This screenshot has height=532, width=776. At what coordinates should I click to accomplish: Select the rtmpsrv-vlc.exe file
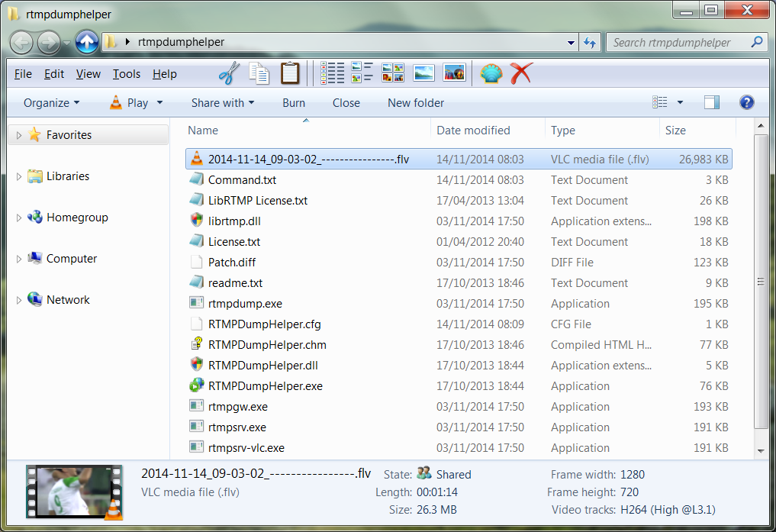(x=459, y=448)
